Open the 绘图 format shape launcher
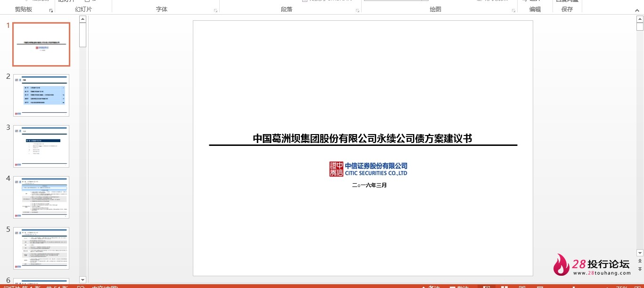Image resolution: width=644 pixels, height=288 pixels. (513, 10)
